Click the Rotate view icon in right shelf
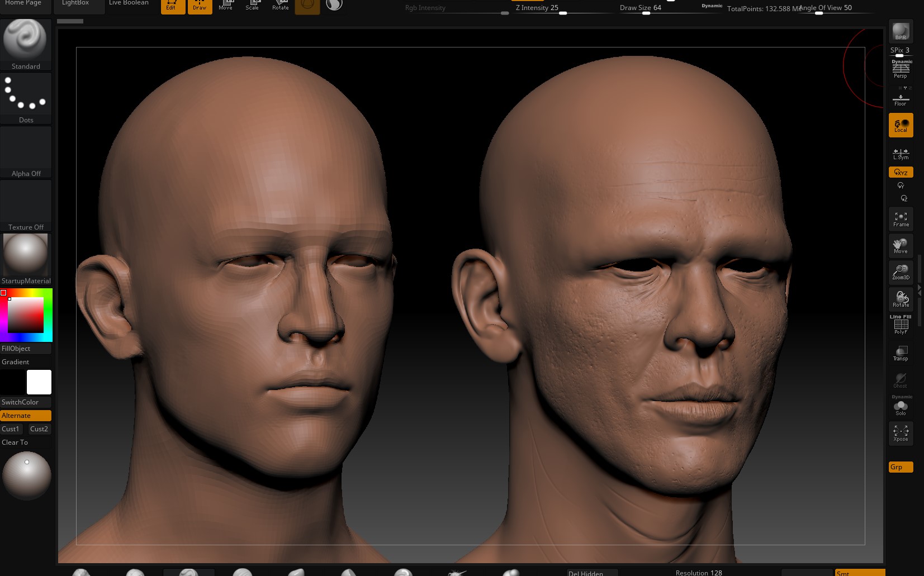 (x=901, y=299)
